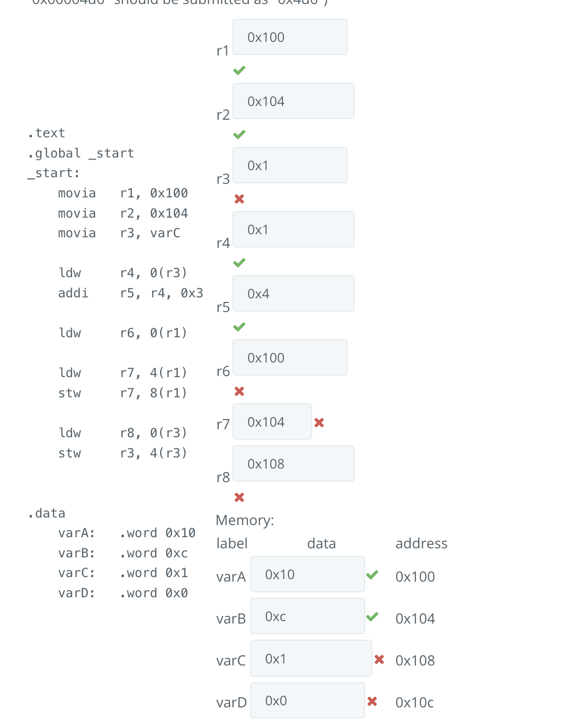This screenshot has height=721, width=588.
Task: Select the r8 field showing 0x108
Action: point(293,463)
